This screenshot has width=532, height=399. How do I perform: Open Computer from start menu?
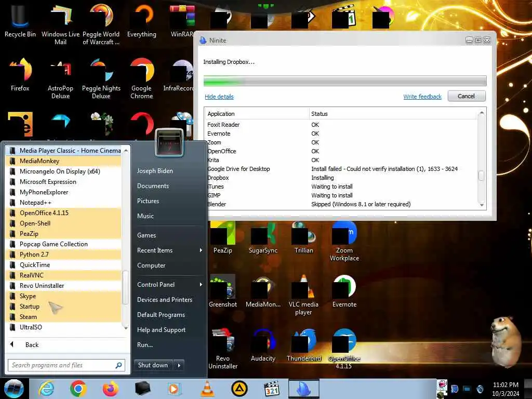(151, 265)
